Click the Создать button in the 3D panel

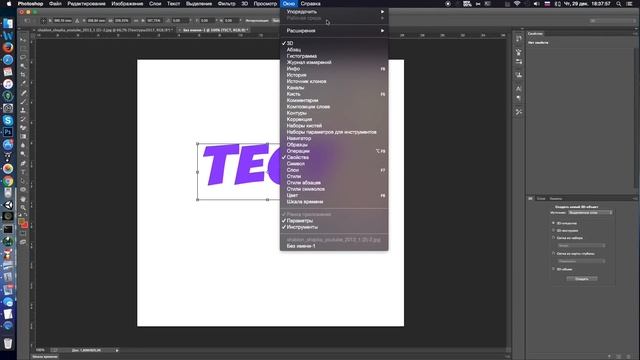[582, 279]
